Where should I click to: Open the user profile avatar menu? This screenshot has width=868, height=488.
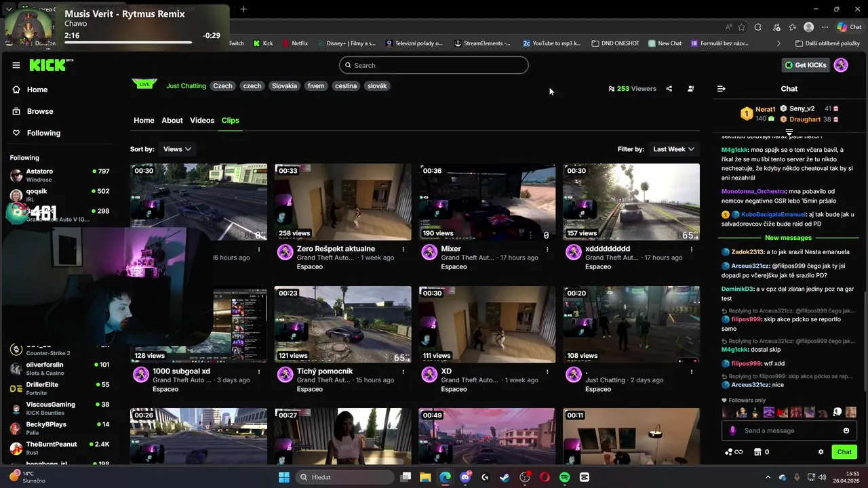841,65
